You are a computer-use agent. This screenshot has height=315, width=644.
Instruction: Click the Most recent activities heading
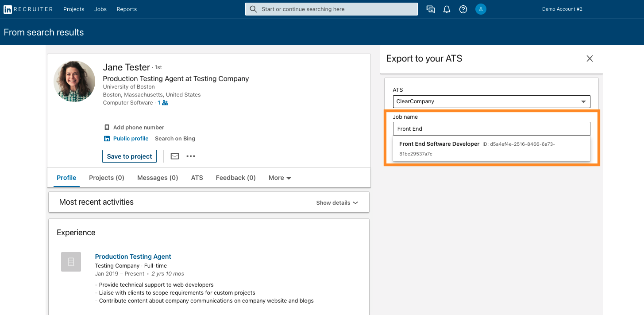pos(96,202)
